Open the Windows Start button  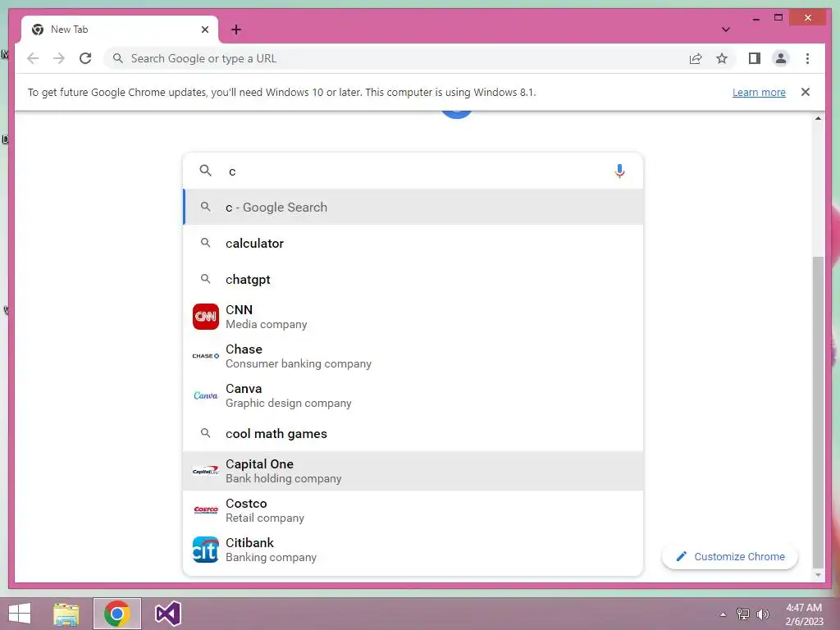click(x=20, y=614)
